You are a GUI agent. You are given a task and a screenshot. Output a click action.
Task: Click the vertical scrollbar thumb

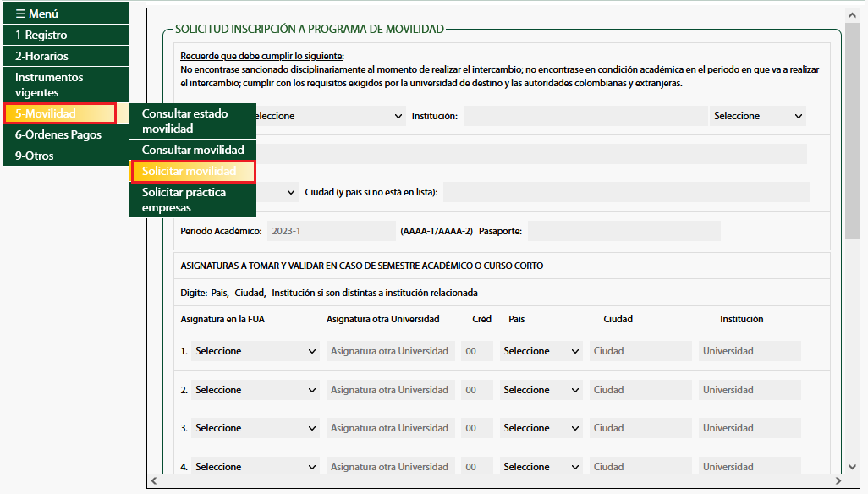click(852, 131)
